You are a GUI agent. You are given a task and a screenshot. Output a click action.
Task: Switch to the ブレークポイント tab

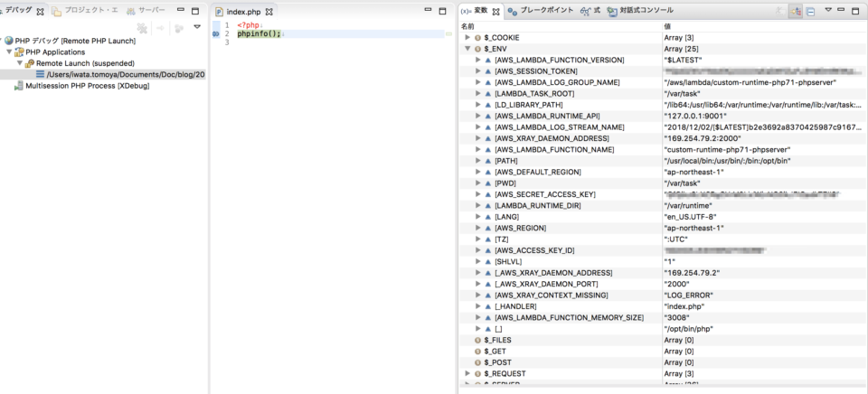click(x=540, y=11)
